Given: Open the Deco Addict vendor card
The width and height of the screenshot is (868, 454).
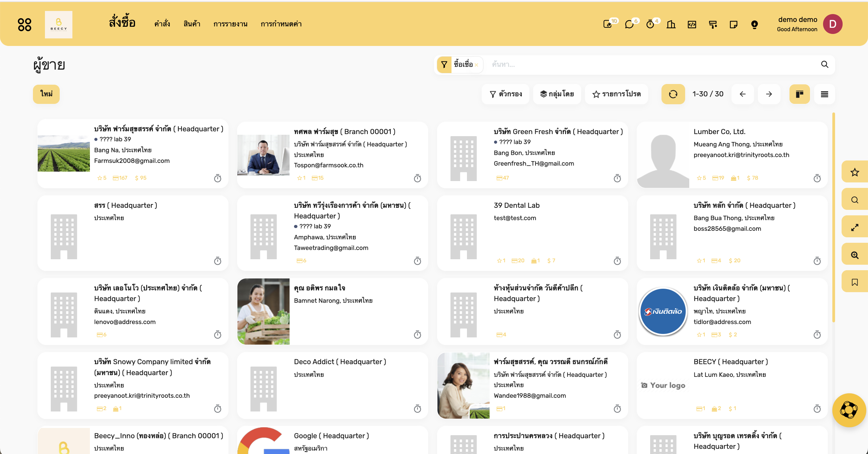Looking at the screenshot, I should (x=332, y=385).
